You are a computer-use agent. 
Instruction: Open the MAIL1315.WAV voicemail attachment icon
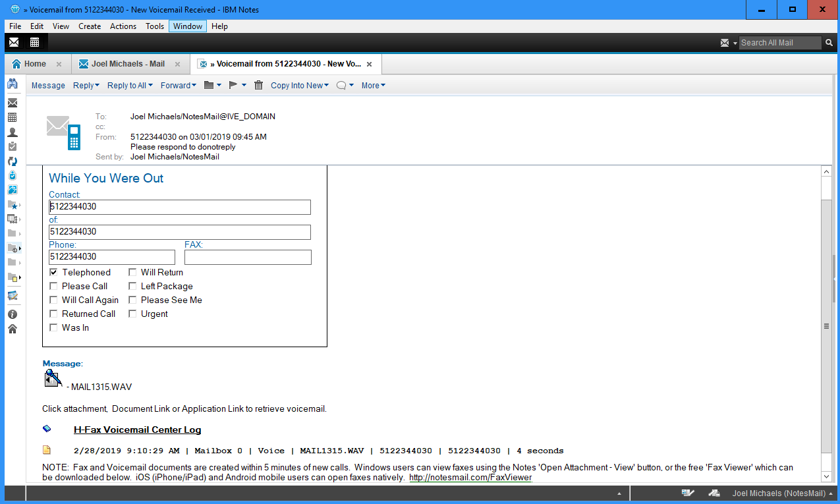click(x=53, y=379)
